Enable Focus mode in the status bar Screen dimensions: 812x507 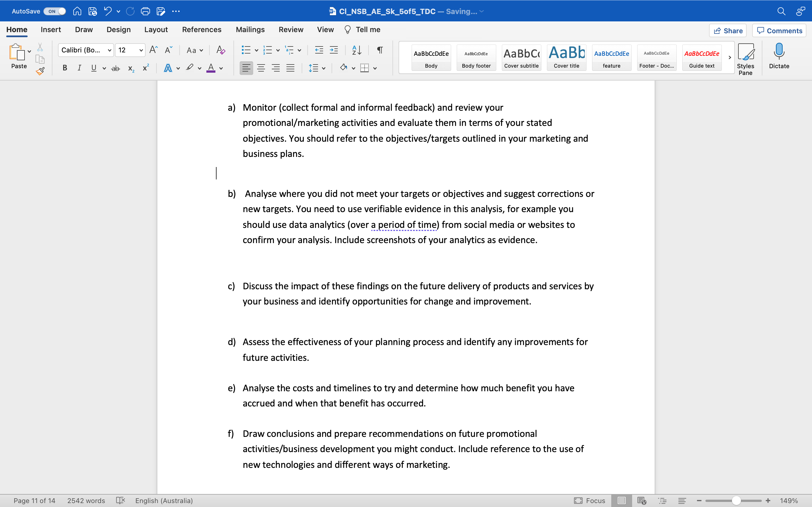[590, 500]
